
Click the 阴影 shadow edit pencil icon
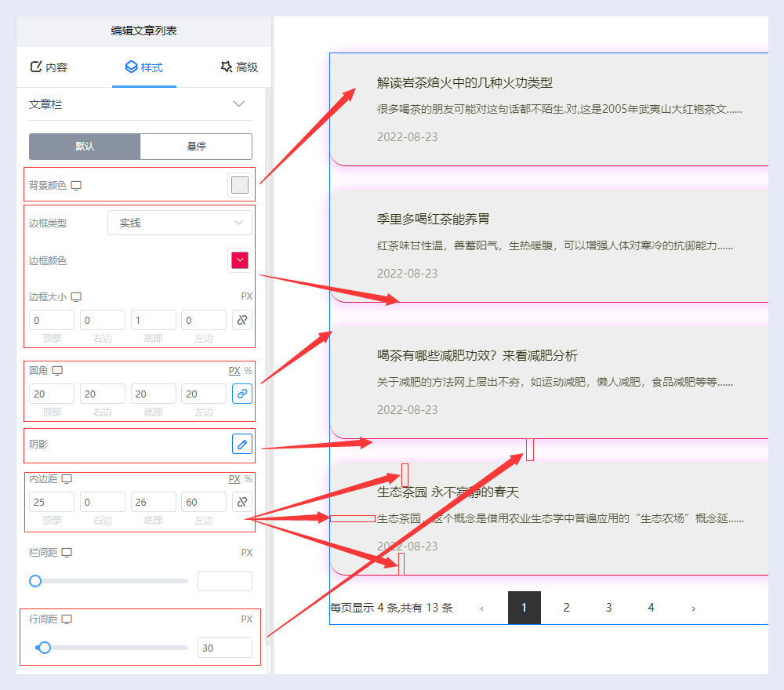(242, 445)
